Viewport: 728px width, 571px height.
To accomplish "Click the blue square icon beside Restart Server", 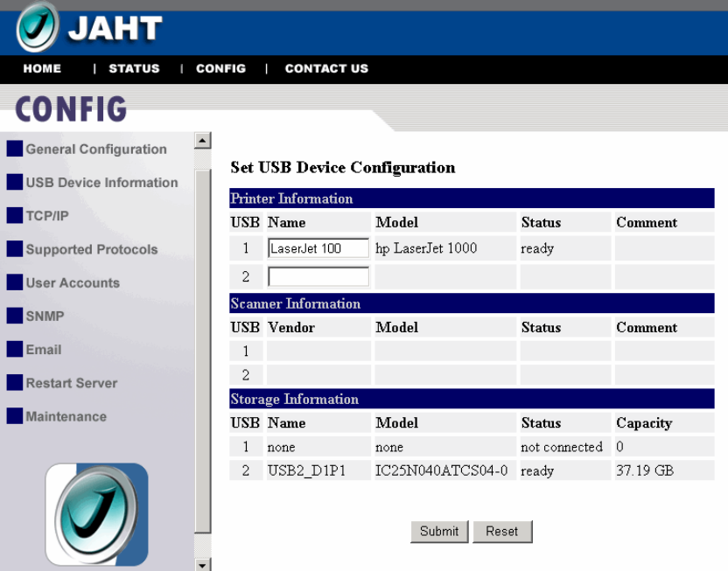I will [x=15, y=383].
